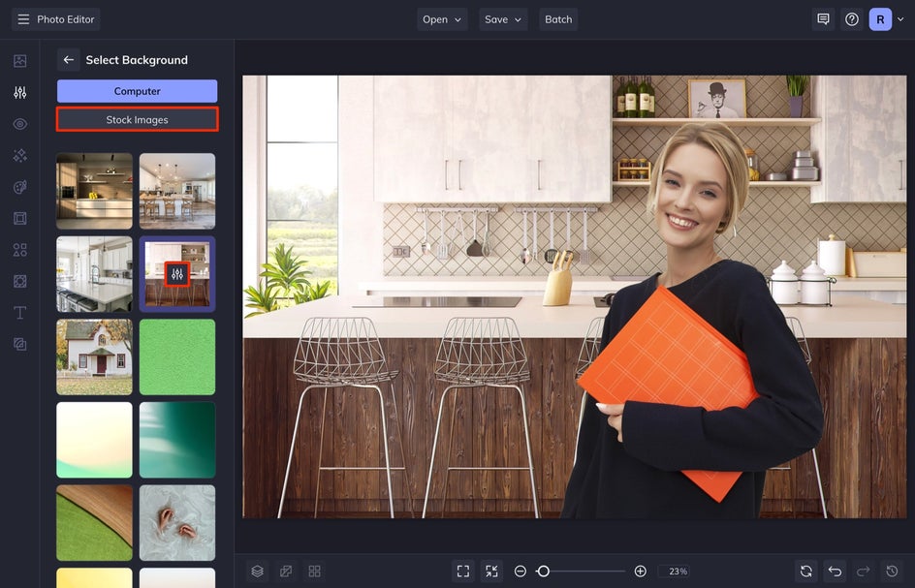Select the white house background thumbnail
Image resolution: width=915 pixels, height=588 pixels.
point(95,357)
